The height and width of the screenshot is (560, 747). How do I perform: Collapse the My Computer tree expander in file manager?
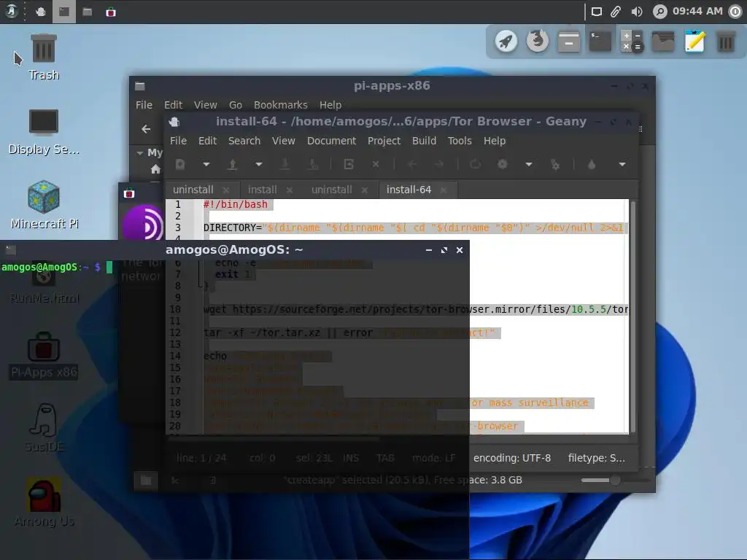[x=140, y=153]
